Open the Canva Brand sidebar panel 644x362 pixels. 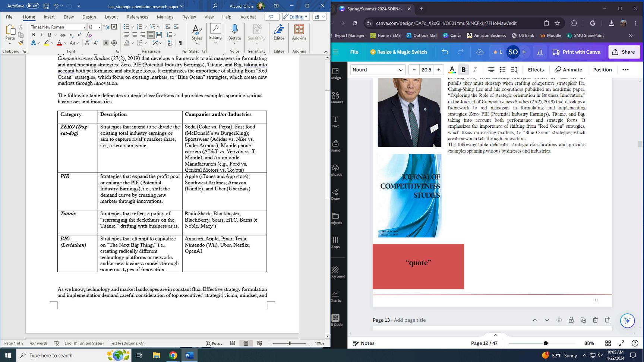[335, 146]
